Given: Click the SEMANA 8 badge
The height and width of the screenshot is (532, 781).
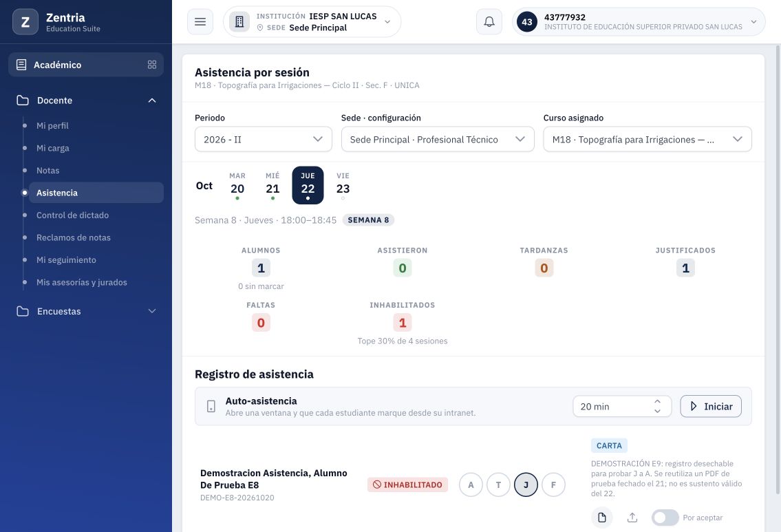Looking at the screenshot, I should pos(368,220).
